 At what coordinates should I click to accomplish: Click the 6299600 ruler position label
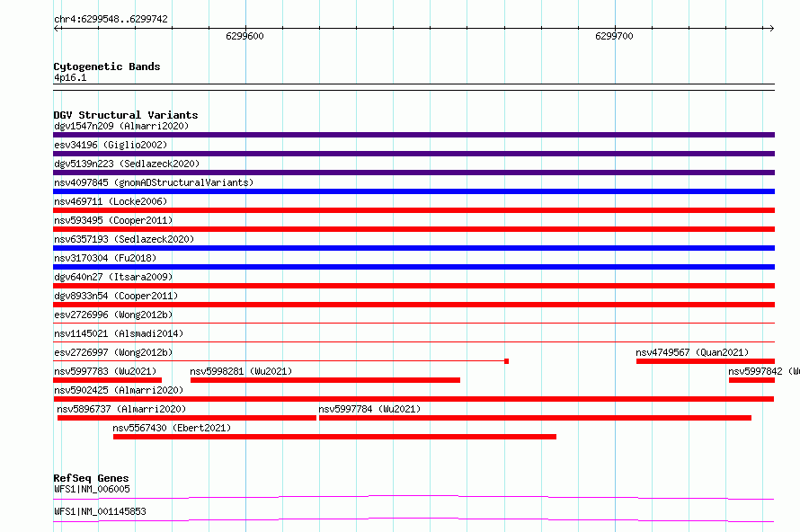(244, 36)
